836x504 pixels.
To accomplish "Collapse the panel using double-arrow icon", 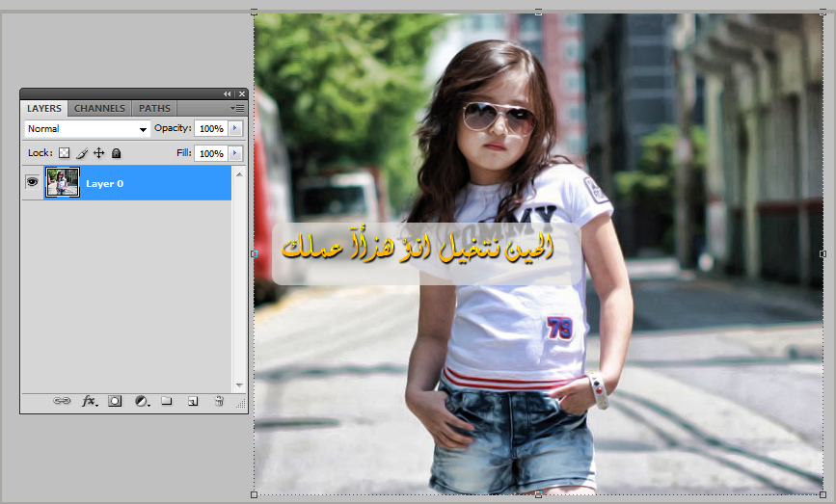I will tap(228, 93).
